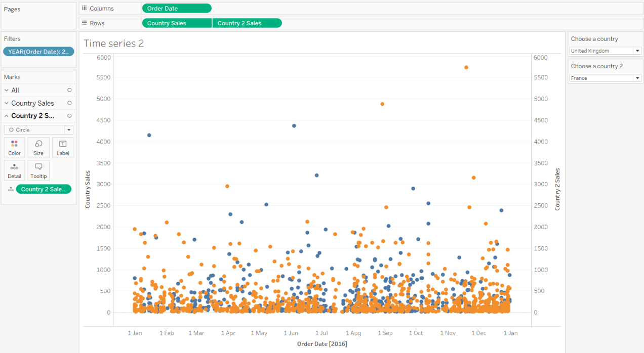Select the Order Date pill in Columns
The height and width of the screenshot is (353, 644).
click(177, 9)
